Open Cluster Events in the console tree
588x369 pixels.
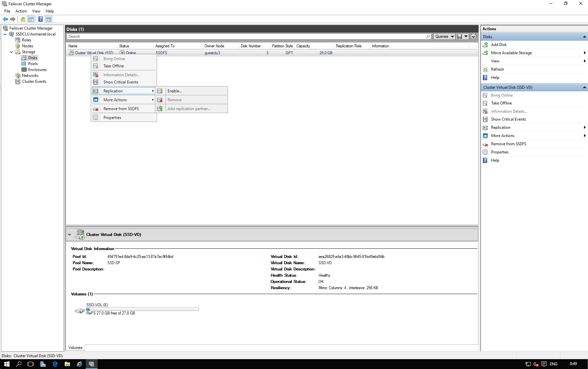[34, 81]
